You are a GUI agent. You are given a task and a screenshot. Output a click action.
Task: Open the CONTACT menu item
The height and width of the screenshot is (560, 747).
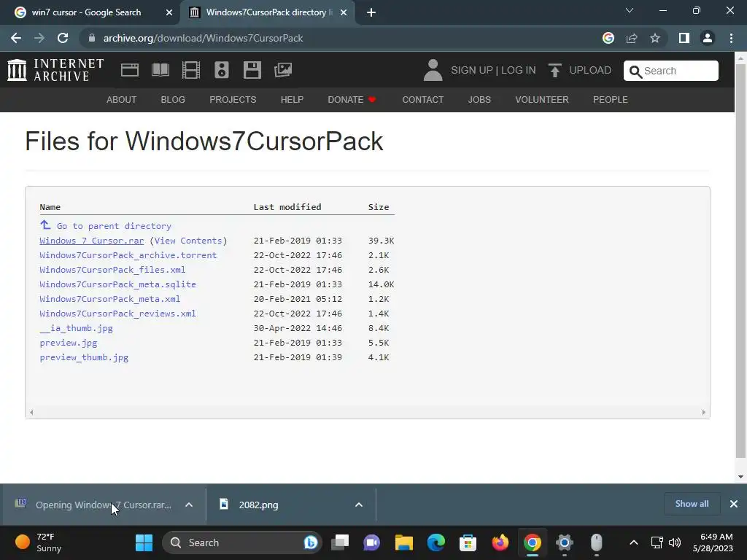(x=422, y=99)
